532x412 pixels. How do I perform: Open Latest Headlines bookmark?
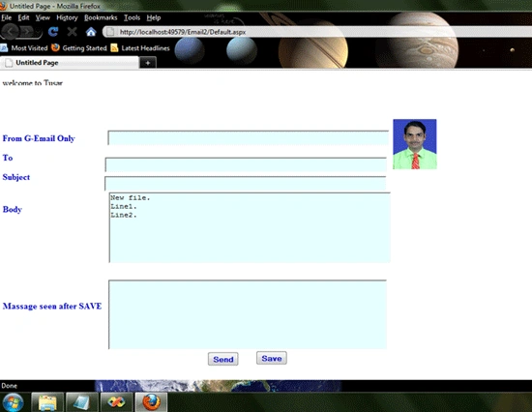point(145,47)
